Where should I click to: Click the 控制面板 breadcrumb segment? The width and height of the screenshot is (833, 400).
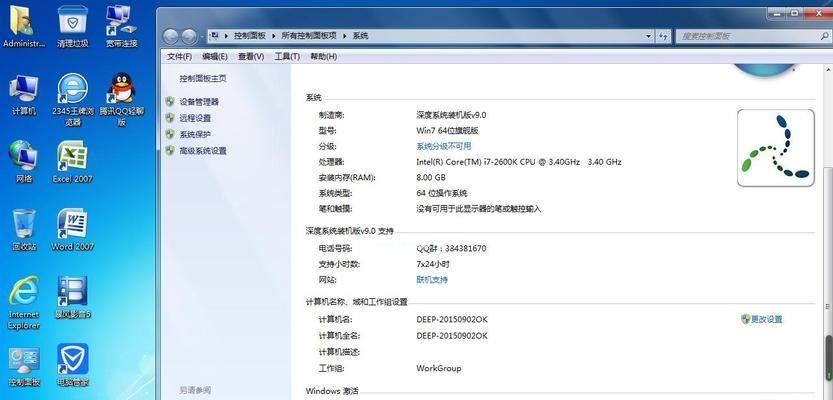point(250,36)
